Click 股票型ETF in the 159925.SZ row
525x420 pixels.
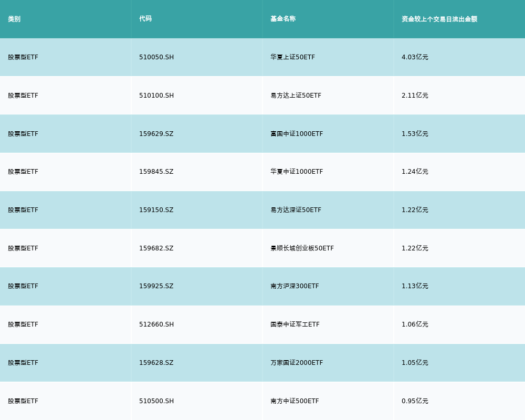point(23,286)
